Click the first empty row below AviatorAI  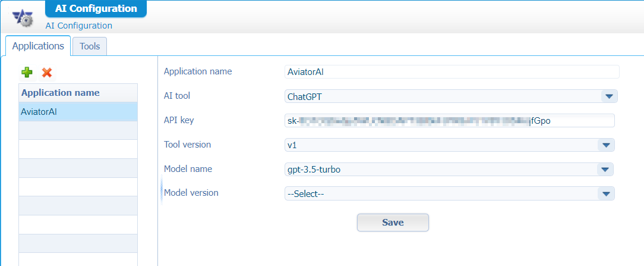(78, 130)
